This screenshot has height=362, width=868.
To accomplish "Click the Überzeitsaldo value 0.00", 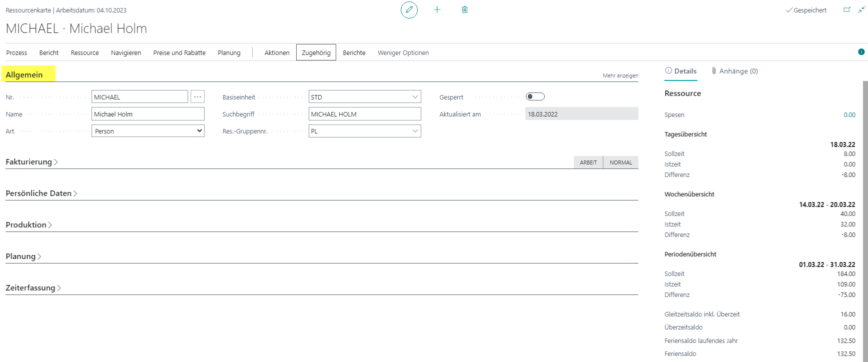I will click(x=849, y=327).
